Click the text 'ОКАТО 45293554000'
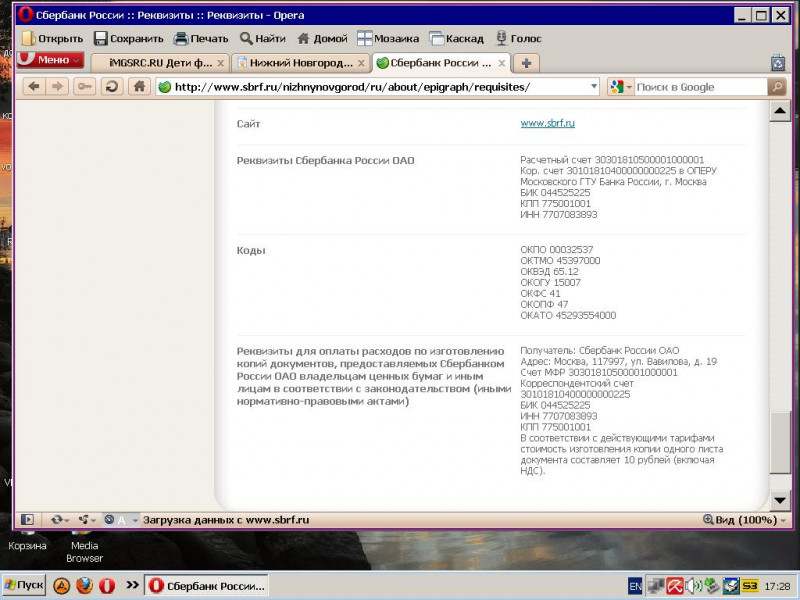 [x=568, y=315]
